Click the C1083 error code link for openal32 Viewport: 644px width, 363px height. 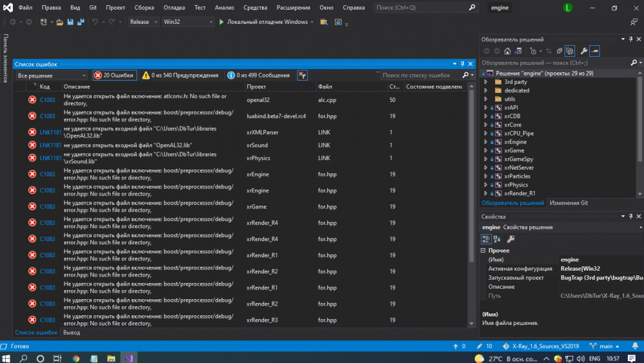pyautogui.click(x=48, y=99)
